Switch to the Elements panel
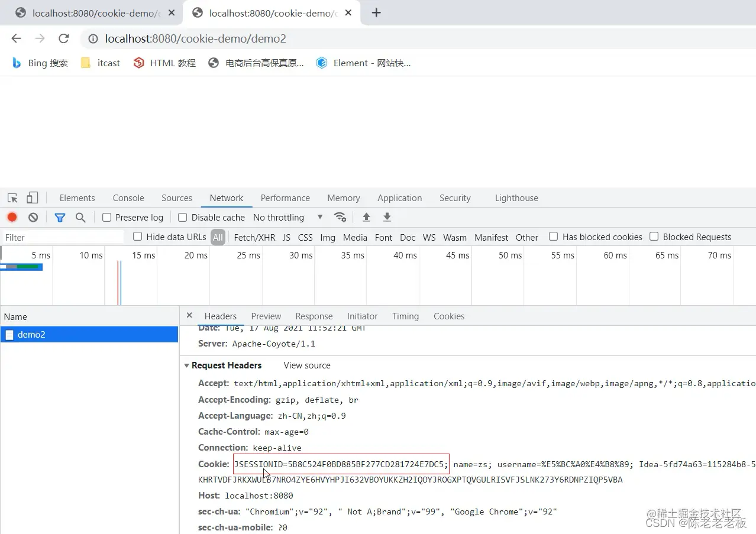Viewport: 756px width, 534px height. coord(77,198)
